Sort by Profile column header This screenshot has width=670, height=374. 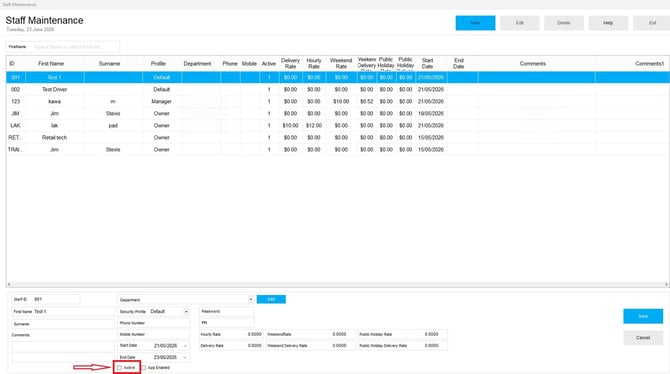158,64
